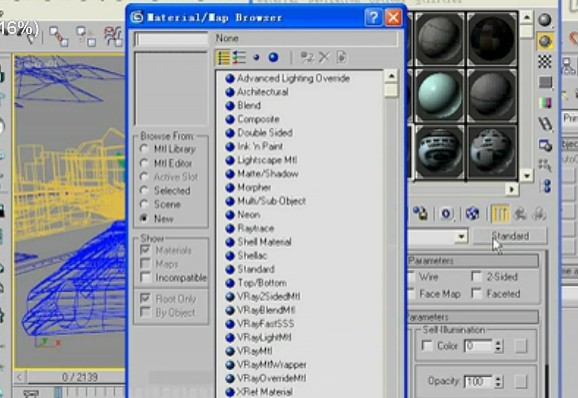
Task: Switch browser to View Large Icons
Action: click(x=273, y=57)
